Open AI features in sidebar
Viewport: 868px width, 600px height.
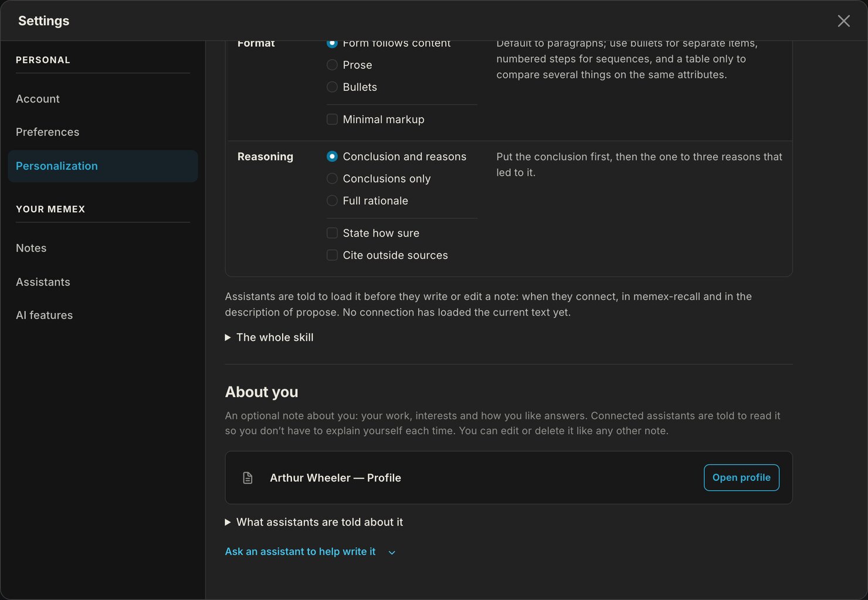103,315
